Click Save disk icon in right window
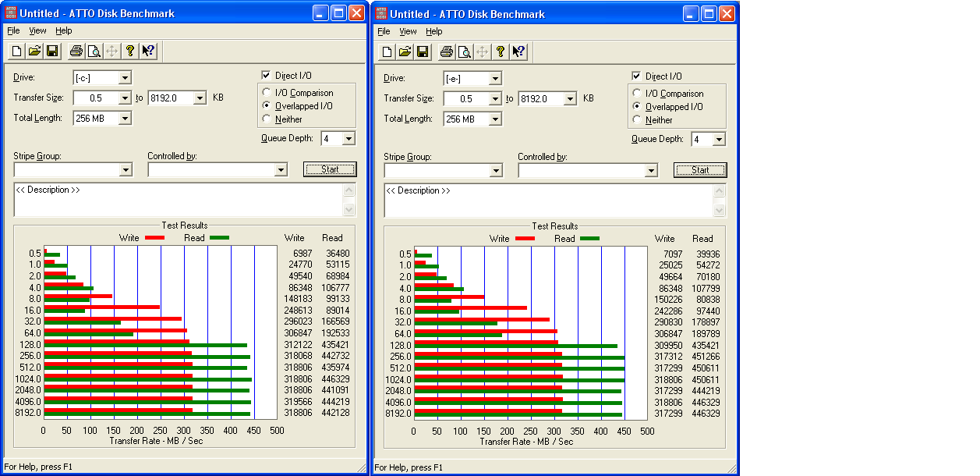Image resolution: width=980 pixels, height=476 pixels. (423, 52)
